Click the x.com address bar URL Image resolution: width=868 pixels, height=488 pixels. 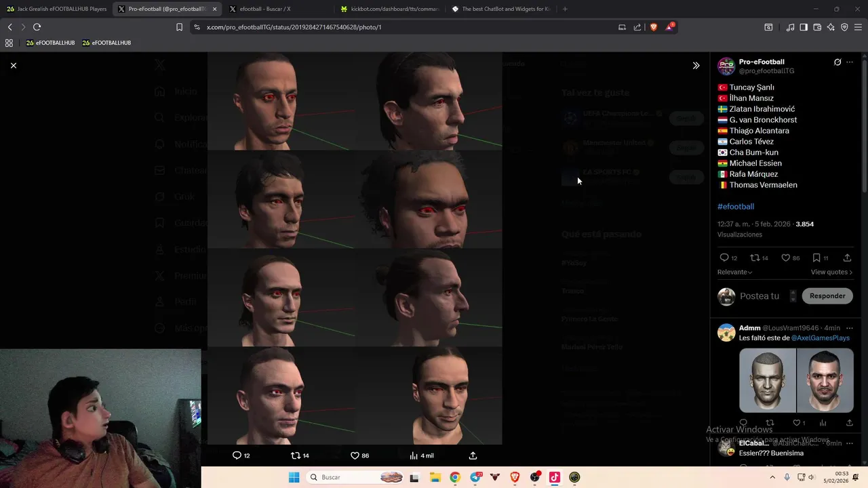294,27
